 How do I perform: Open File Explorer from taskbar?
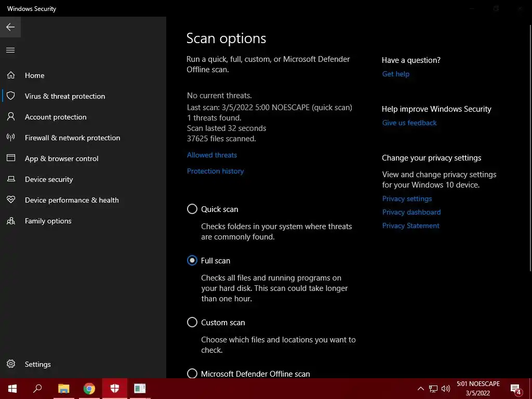click(x=63, y=389)
